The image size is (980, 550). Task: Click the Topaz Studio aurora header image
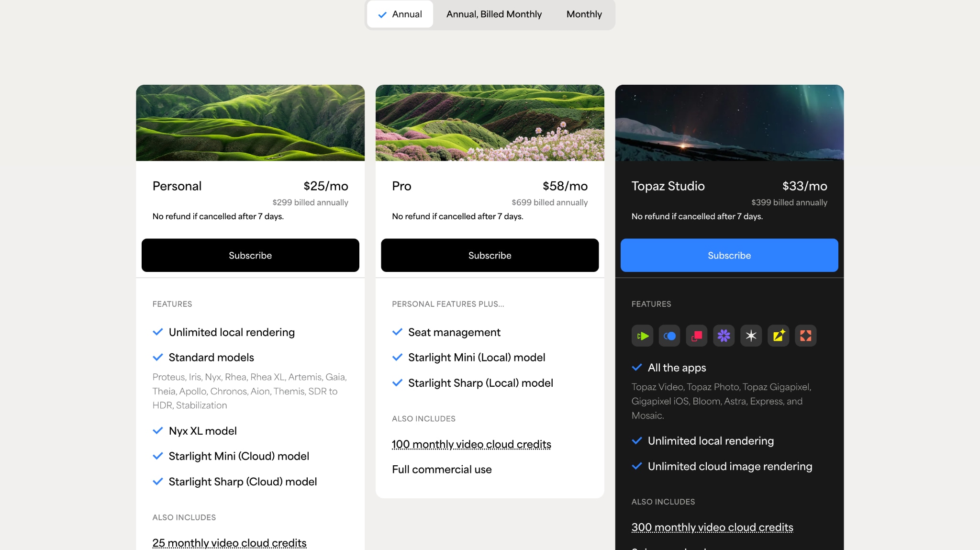729,123
